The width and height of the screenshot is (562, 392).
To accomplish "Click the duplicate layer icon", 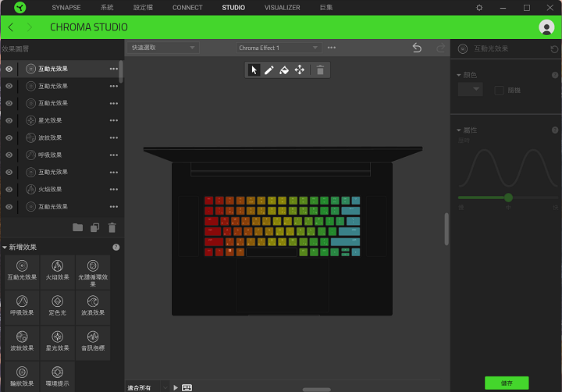I will (95, 227).
